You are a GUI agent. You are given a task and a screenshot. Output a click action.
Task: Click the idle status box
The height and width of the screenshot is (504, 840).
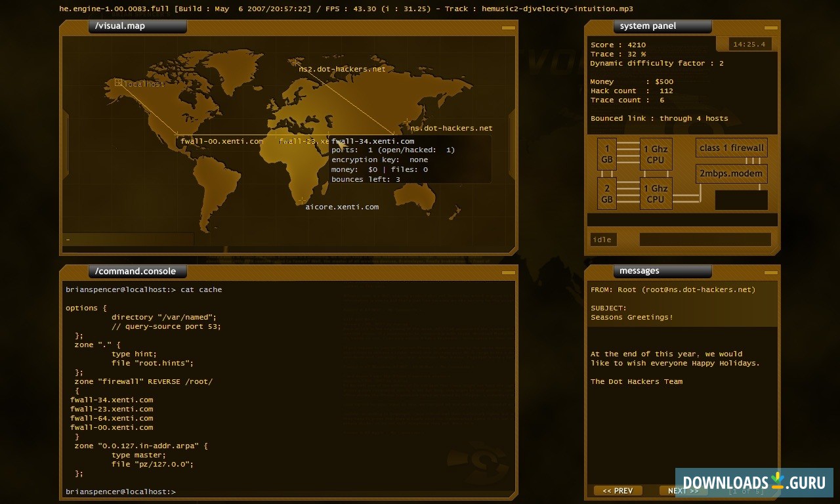point(604,240)
